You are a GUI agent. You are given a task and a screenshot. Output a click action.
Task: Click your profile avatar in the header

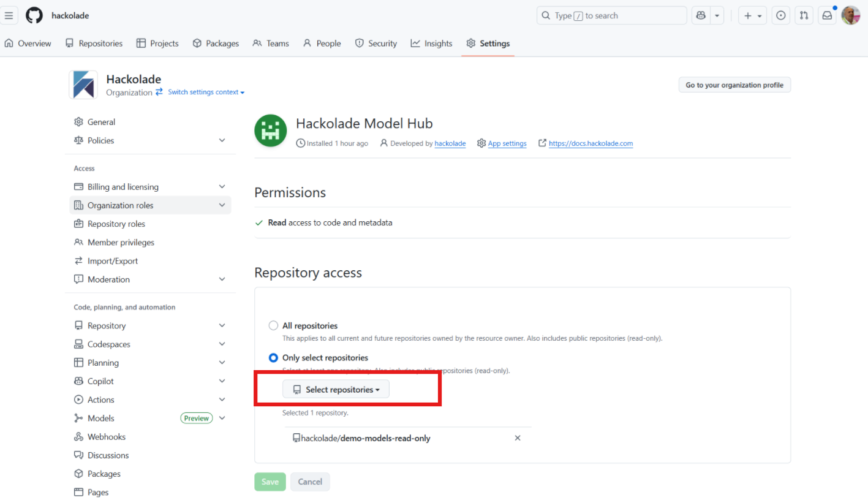pos(851,15)
